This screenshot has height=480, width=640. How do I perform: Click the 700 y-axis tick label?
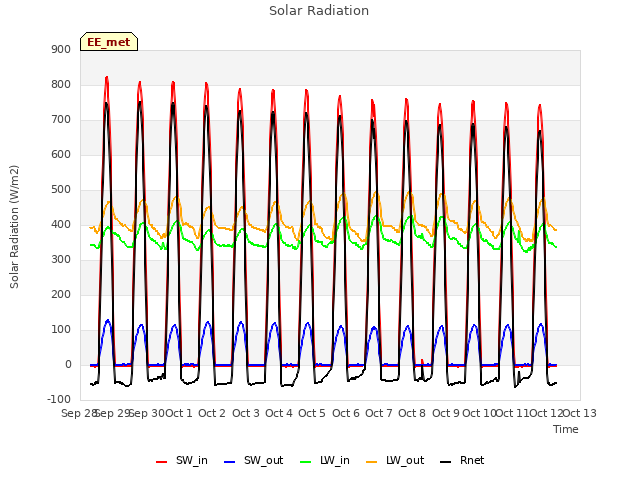point(61,120)
